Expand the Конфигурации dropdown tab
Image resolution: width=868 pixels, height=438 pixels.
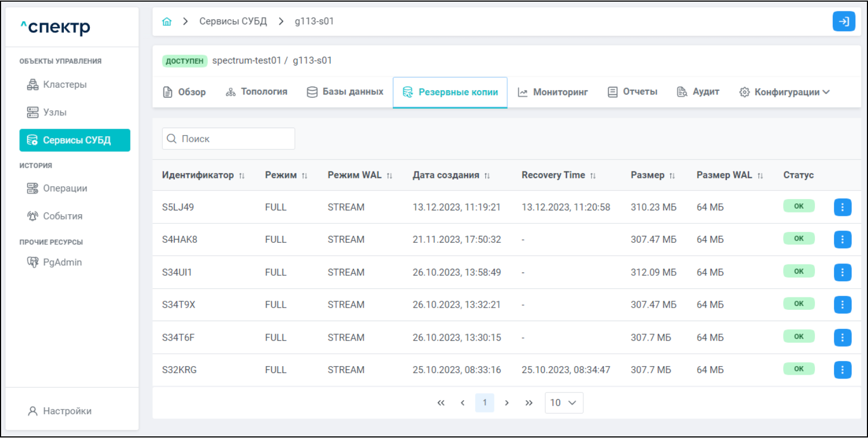pos(784,92)
